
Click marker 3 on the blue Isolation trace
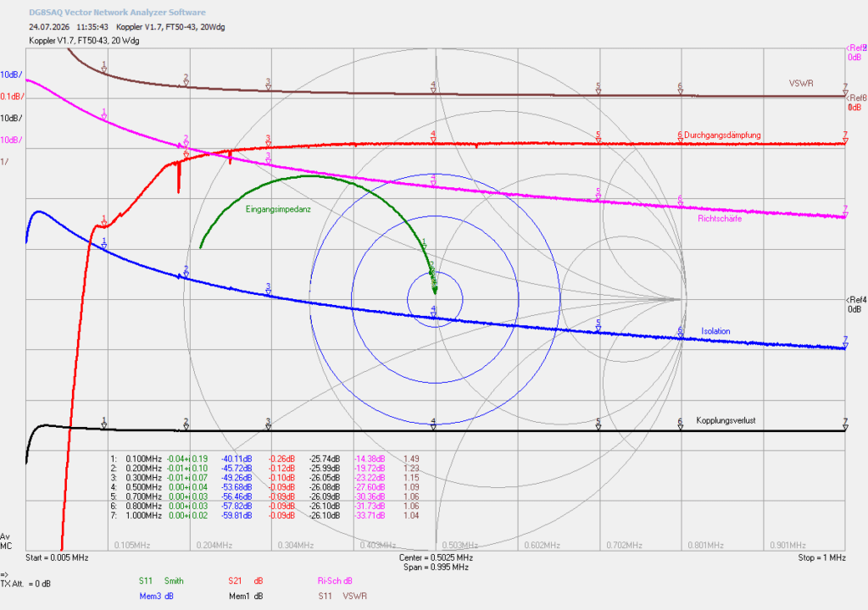click(269, 290)
